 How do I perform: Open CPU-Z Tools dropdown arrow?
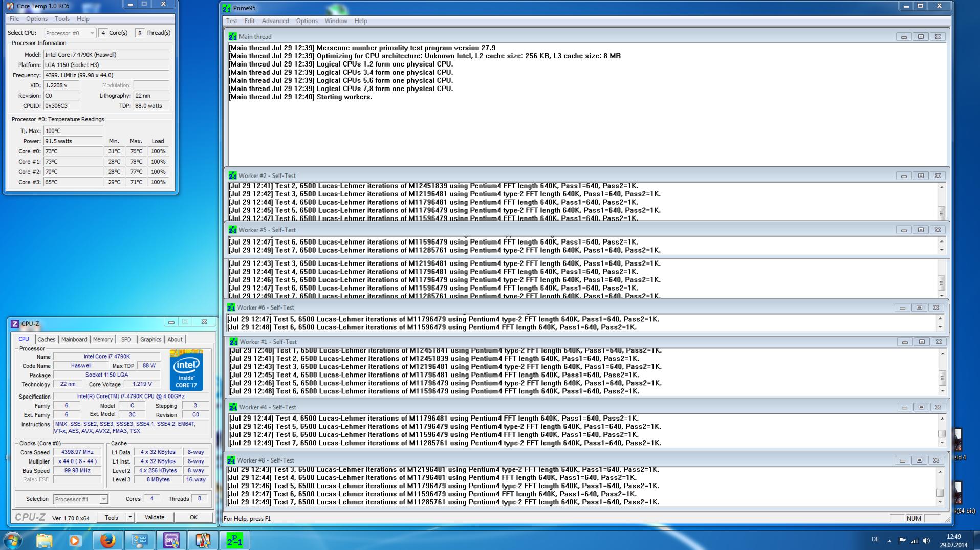130,517
